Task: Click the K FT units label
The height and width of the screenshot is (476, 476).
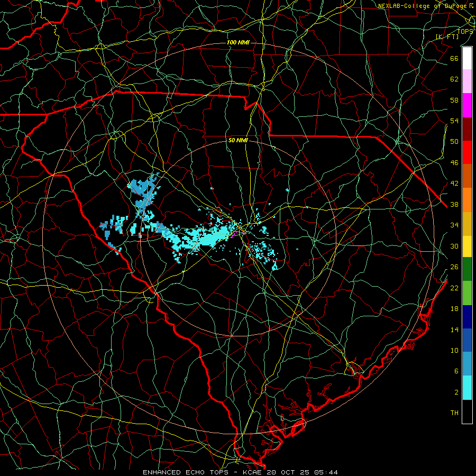Action: pyautogui.click(x=447, y=36)
